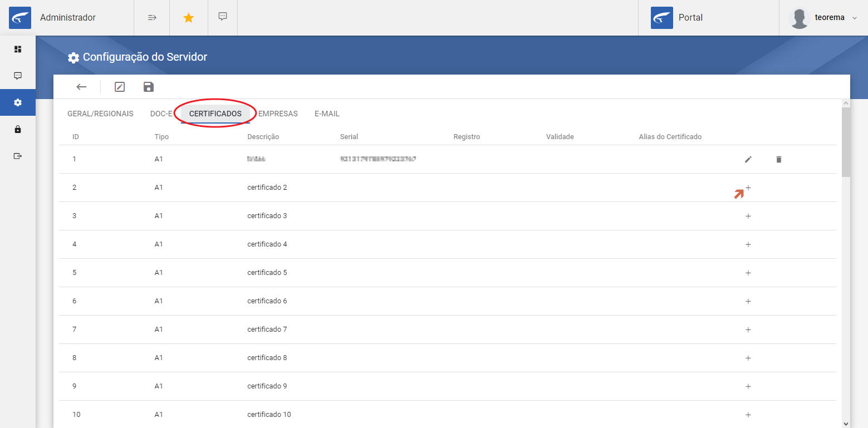The height and width of the screenshot is (428, 868).
Task: Click the vertical scrollbar thumb
Action: click(x=846, y=142)
